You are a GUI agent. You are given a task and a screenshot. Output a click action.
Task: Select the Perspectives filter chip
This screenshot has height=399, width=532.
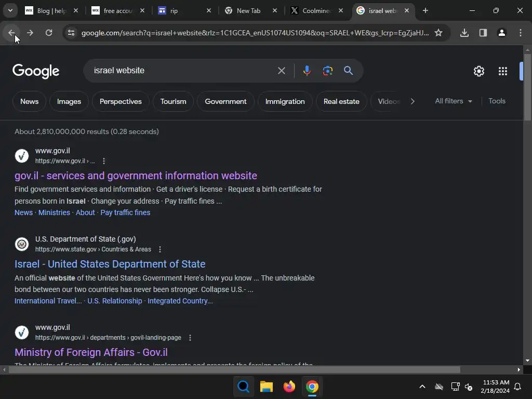121,101
